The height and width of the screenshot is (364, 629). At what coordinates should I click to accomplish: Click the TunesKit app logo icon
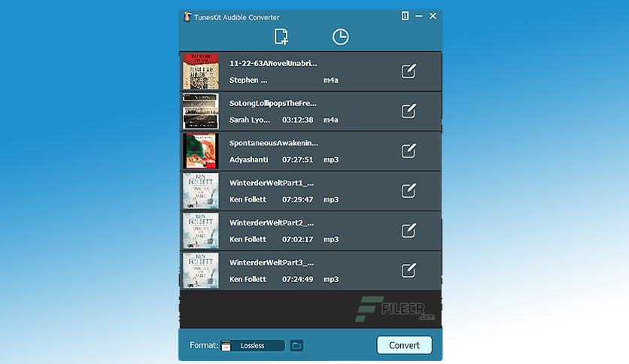[x=187, y=17]
